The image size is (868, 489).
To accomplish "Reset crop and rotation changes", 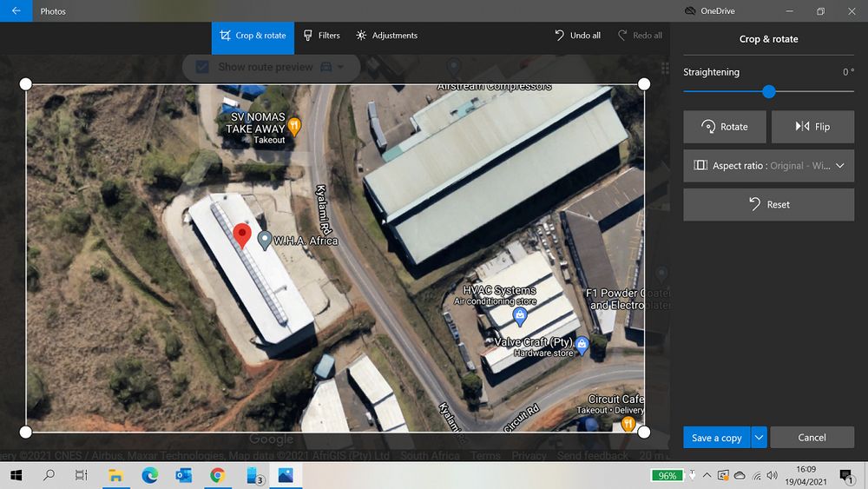I will click(x=768, y=205).
